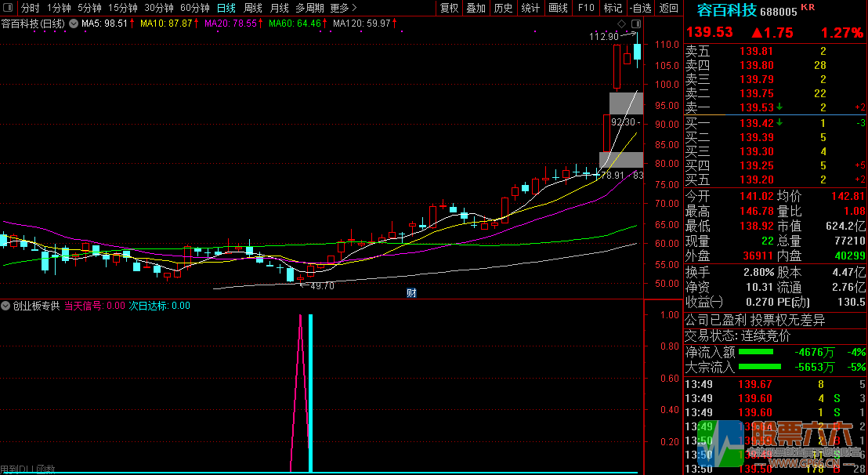868x475 pixels.
Task: Toggle -自选 to remove from watchlist
Action: point(640,8)
